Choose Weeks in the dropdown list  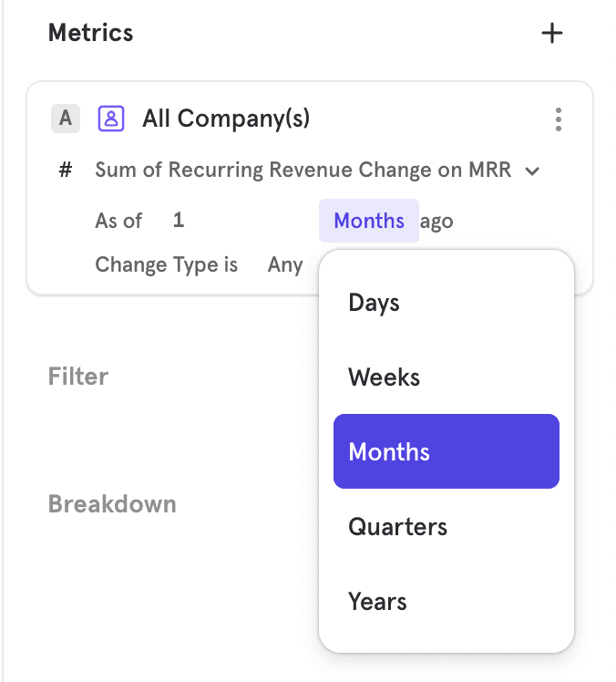[x=384, y=377]
